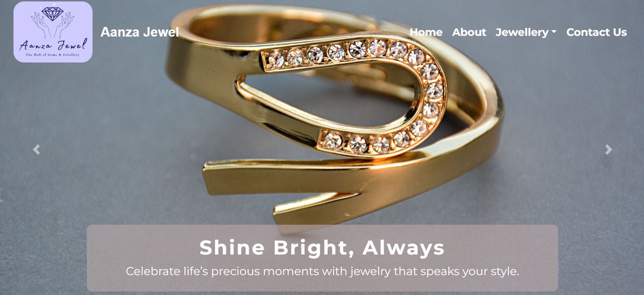Expand the Jewellery navigation menu
This screenshot has width=644, height=295.
526,32
